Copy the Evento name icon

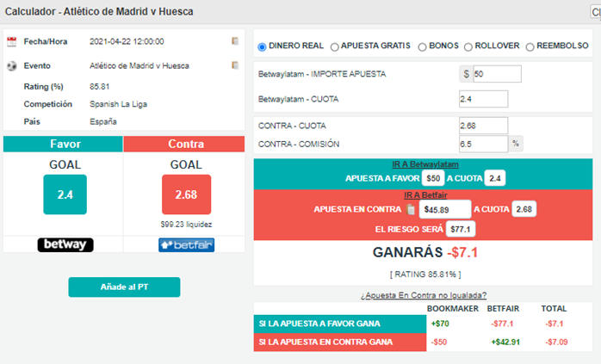(x=235, y=65)
